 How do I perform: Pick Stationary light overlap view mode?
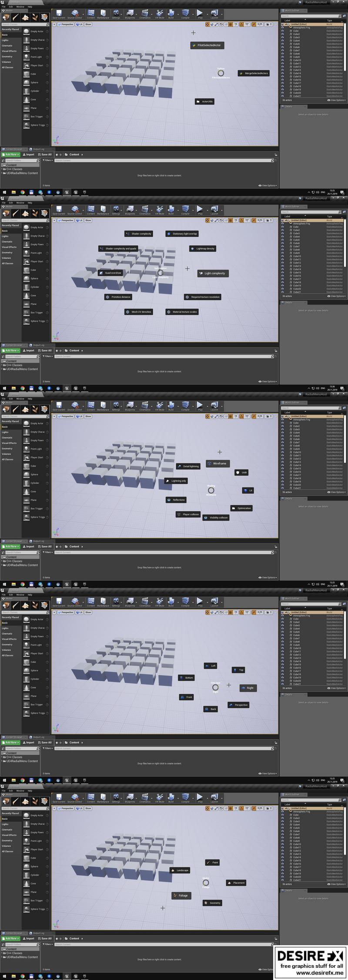click(x=182, y=234)
